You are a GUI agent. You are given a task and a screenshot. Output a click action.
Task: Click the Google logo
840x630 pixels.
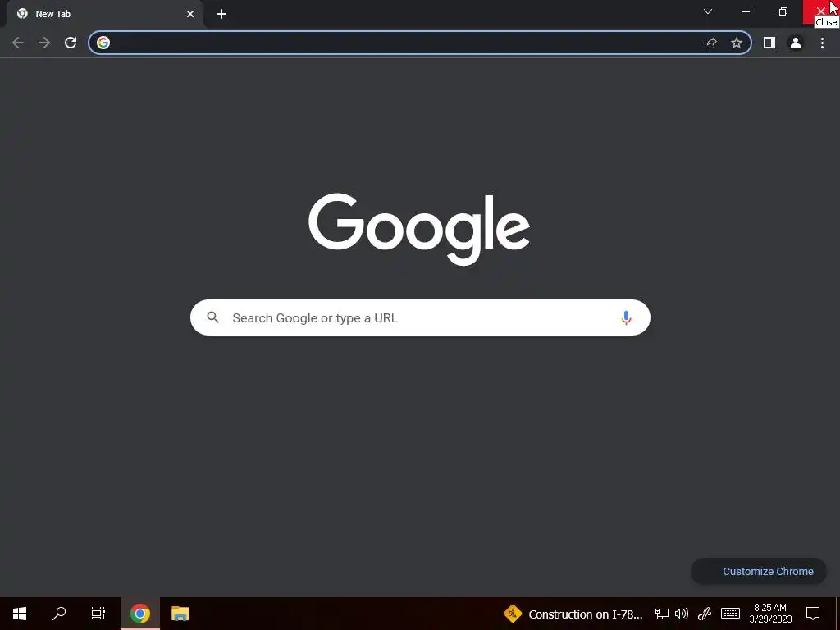point(419,229)
